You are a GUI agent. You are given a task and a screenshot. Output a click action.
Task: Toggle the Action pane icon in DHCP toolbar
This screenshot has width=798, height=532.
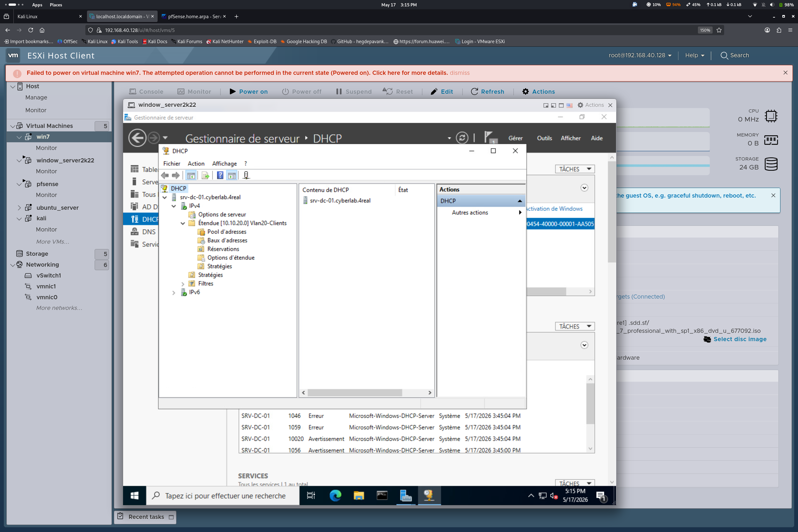coord(232,176)
